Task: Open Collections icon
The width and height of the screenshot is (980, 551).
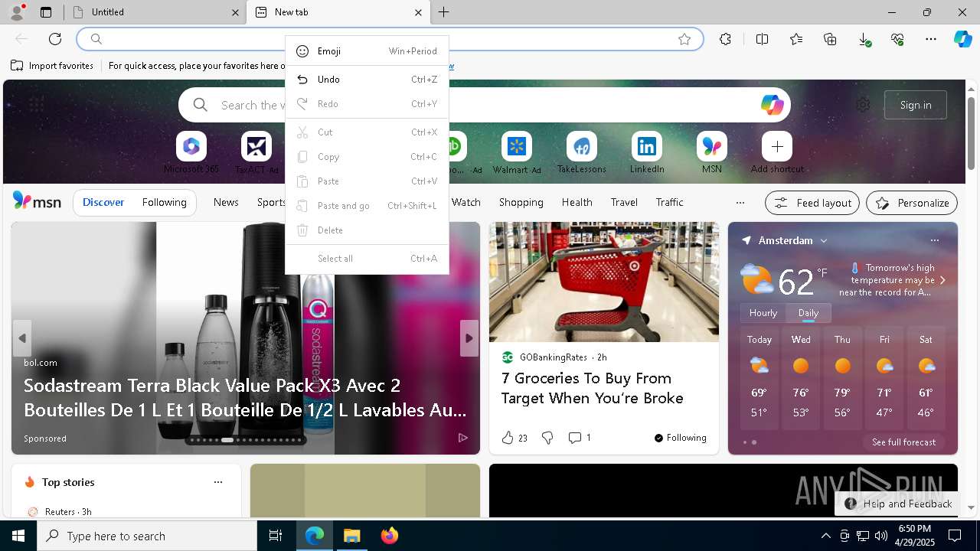Action: (830, 39)
